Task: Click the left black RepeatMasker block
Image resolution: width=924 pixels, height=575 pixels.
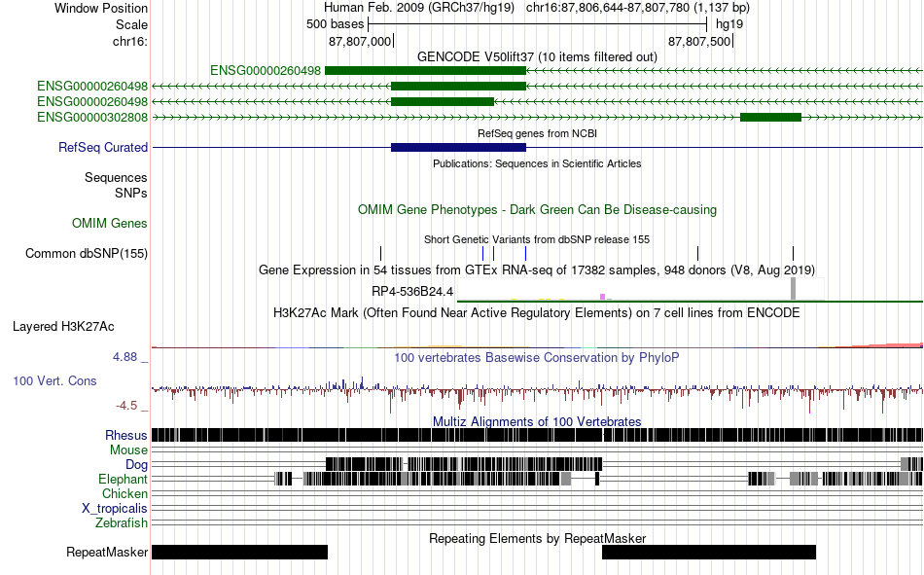Action: click(240, 552)
